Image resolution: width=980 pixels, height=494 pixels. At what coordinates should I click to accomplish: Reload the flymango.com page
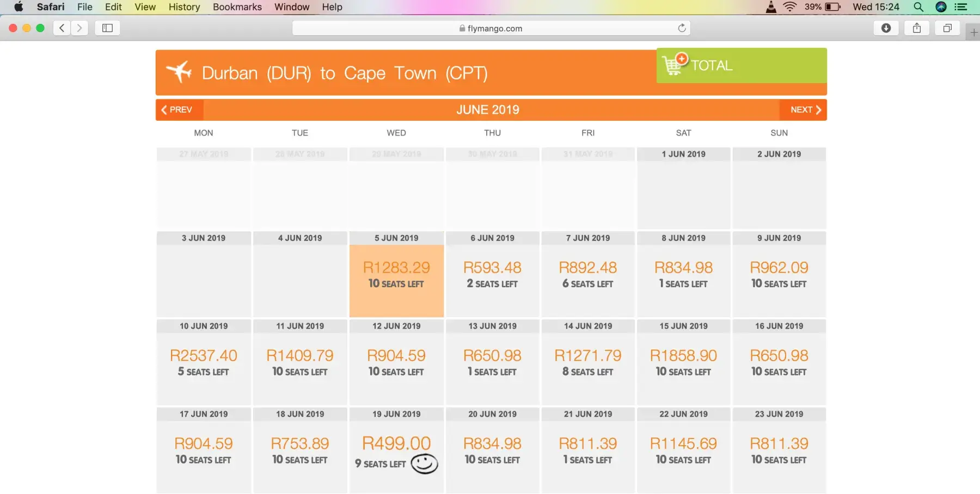point(682,28)
